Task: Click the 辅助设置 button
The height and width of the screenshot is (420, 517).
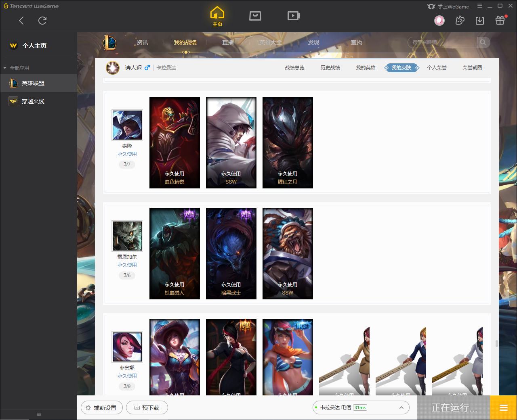Action: click(x=102, y=407)
